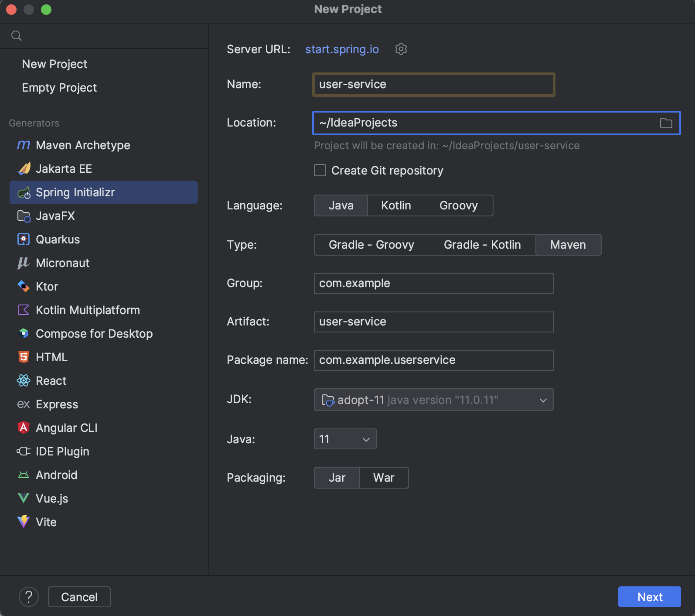Choose Gradle - Groovy build type
The height and width of the screenshot is (616, 695).
tap(371, 245)
